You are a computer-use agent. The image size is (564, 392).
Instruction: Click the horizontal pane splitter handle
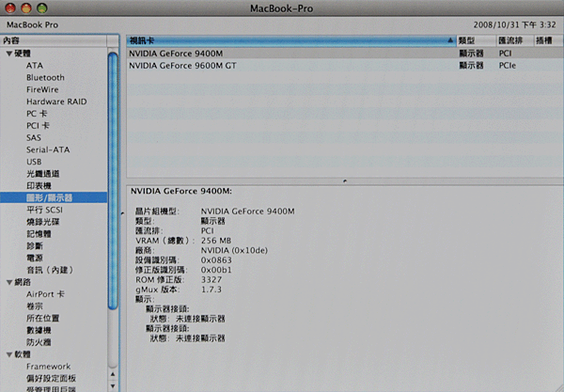pos(345,180)
